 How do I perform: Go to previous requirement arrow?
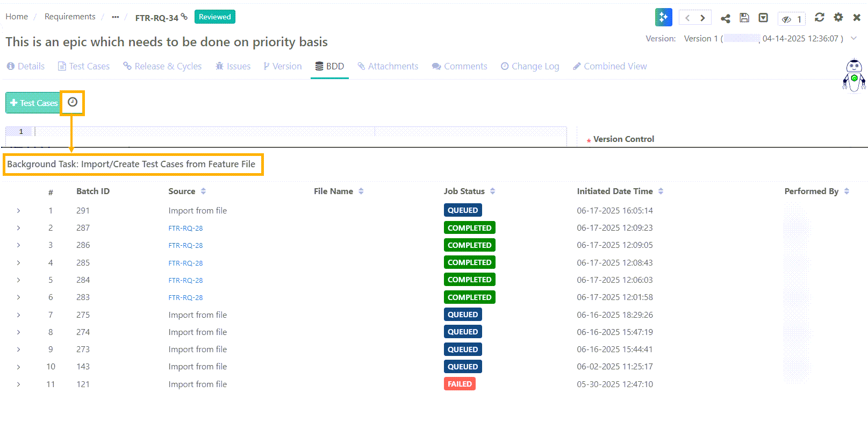687,18
